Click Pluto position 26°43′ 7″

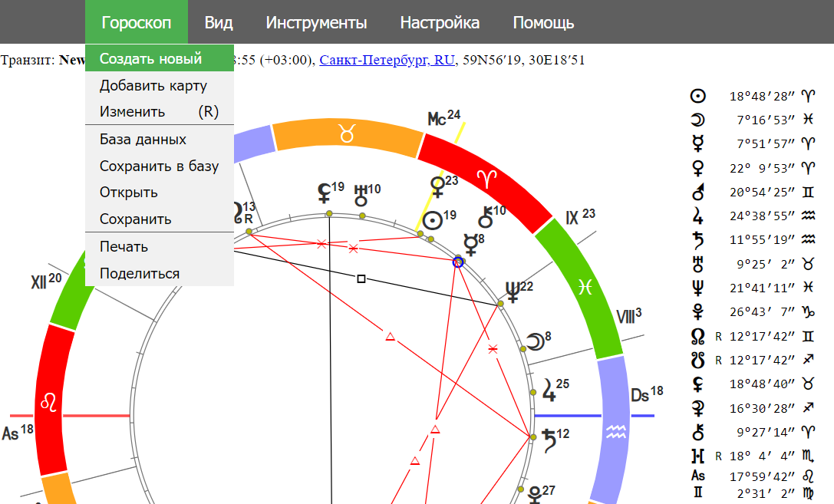pyautogui.click(x=762, y=311)
